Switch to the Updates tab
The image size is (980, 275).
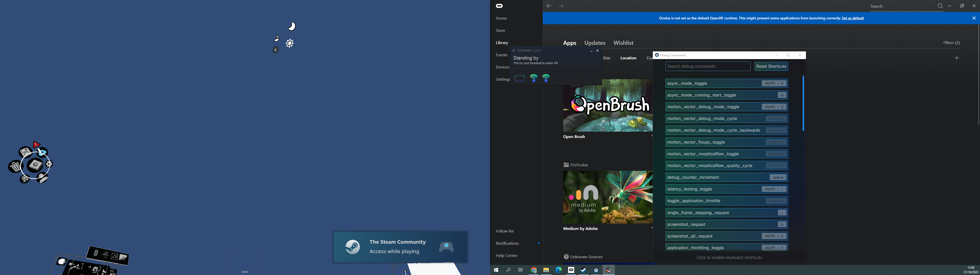[x=595, y=43]
